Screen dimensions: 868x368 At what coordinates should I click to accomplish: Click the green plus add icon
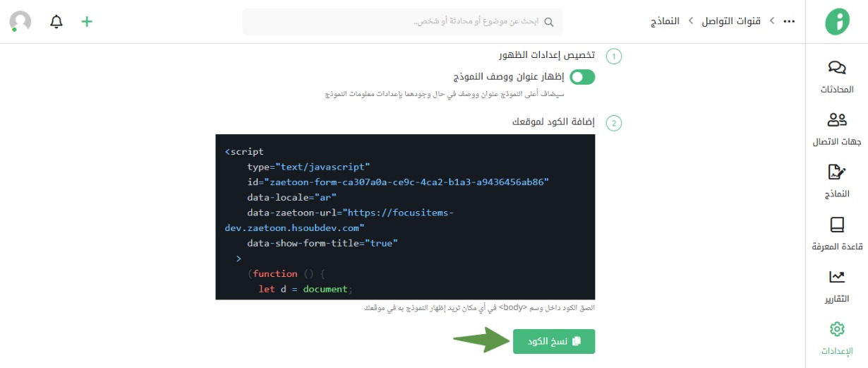coord(87,22)
